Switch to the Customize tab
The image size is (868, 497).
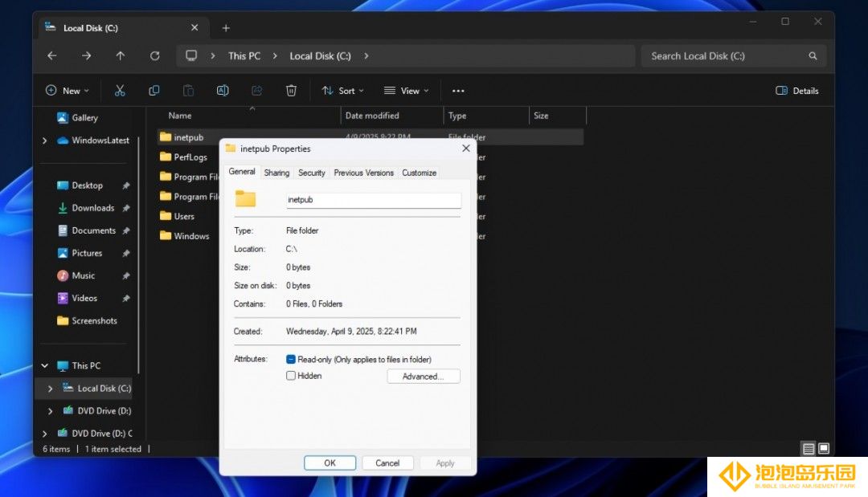419,173
